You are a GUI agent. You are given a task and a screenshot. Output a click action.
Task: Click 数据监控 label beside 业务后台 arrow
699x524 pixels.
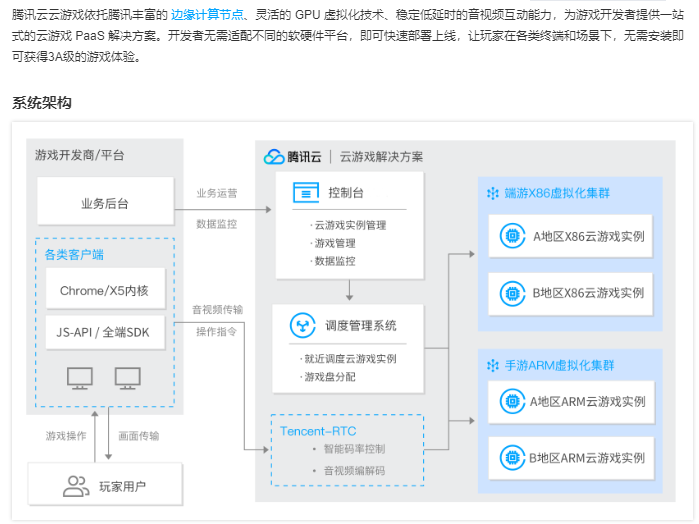pos(217,224)
